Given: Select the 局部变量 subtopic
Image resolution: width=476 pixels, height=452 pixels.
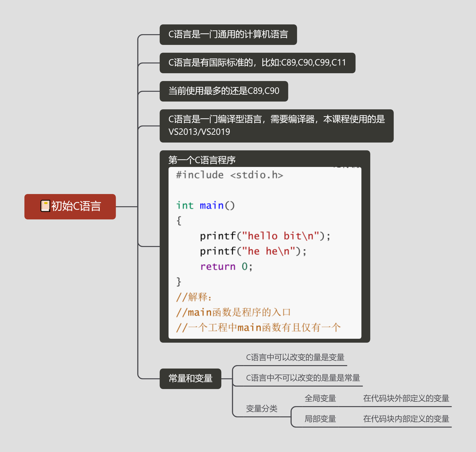Looking at the screenshot, I should (x=320, y=419).
